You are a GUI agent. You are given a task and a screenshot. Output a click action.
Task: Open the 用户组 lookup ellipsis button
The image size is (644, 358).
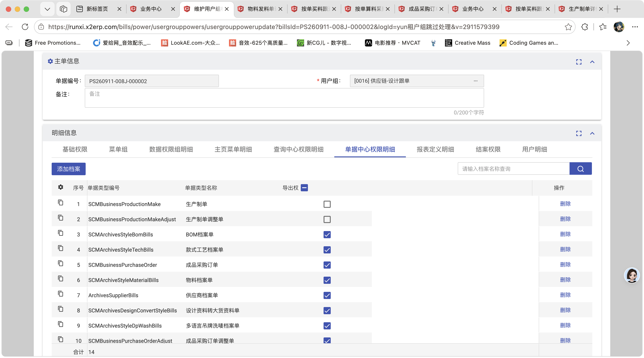(x=475, y=81)
